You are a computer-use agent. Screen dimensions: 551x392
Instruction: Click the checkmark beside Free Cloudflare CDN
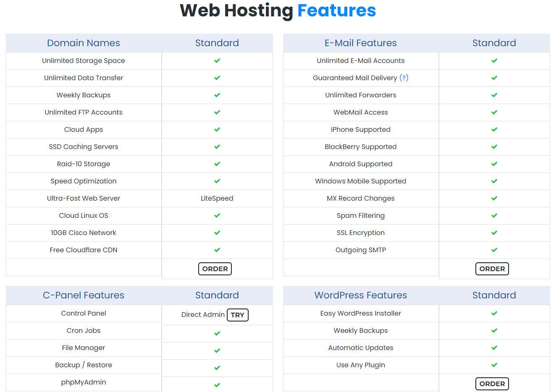(217, 250)
